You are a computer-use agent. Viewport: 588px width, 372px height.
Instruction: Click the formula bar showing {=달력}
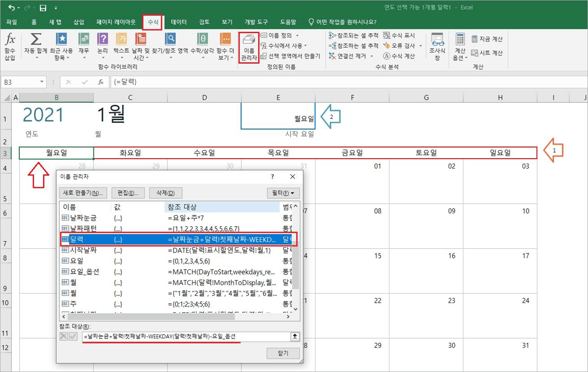349,82
